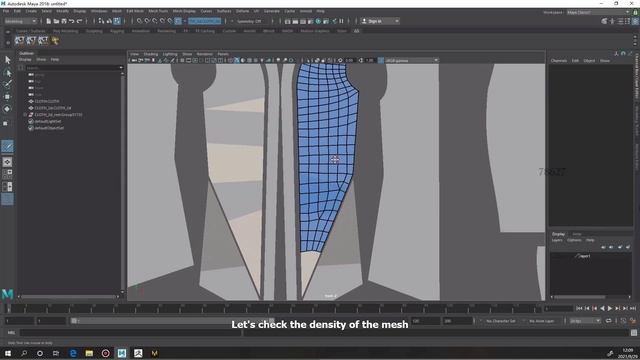Enable select by object type mode
Screen dimensions: 640x360
(109, 21)
